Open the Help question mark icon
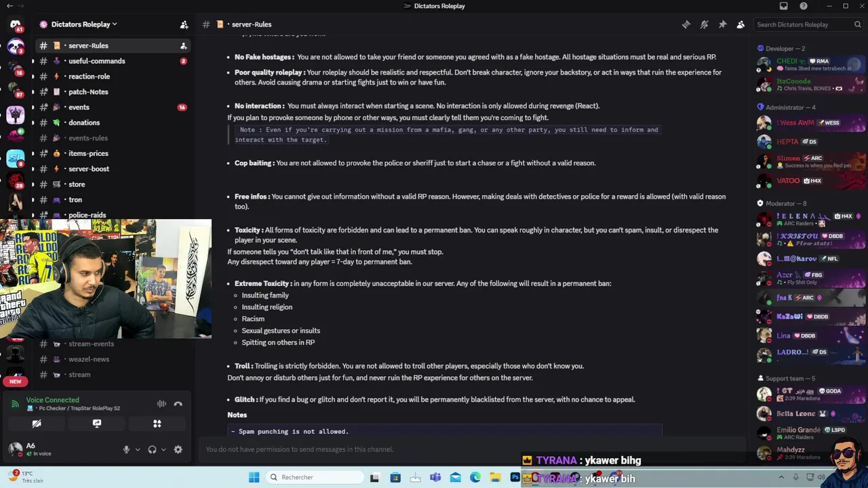Viewport: 868px width, 488px height. [x=804, y=6]
